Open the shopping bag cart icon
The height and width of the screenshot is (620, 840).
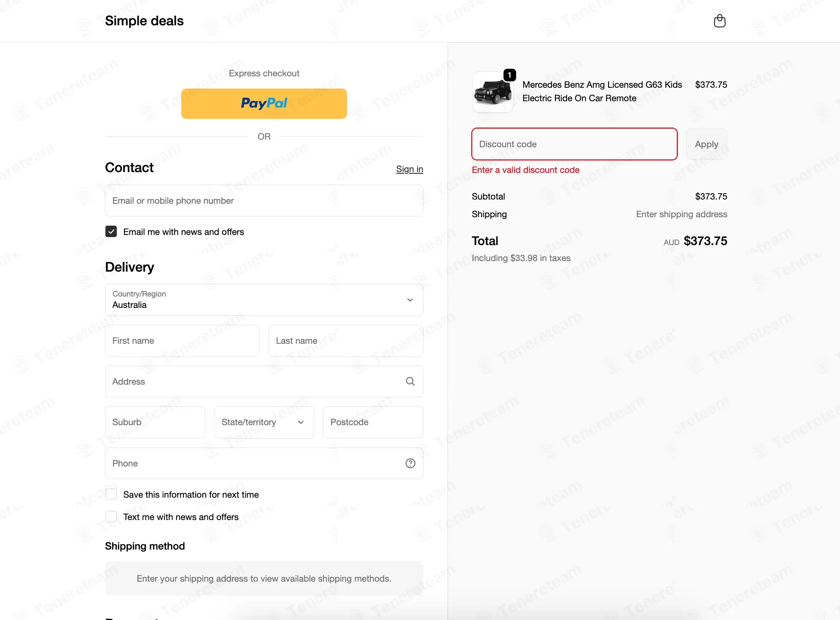click(719, 21)
